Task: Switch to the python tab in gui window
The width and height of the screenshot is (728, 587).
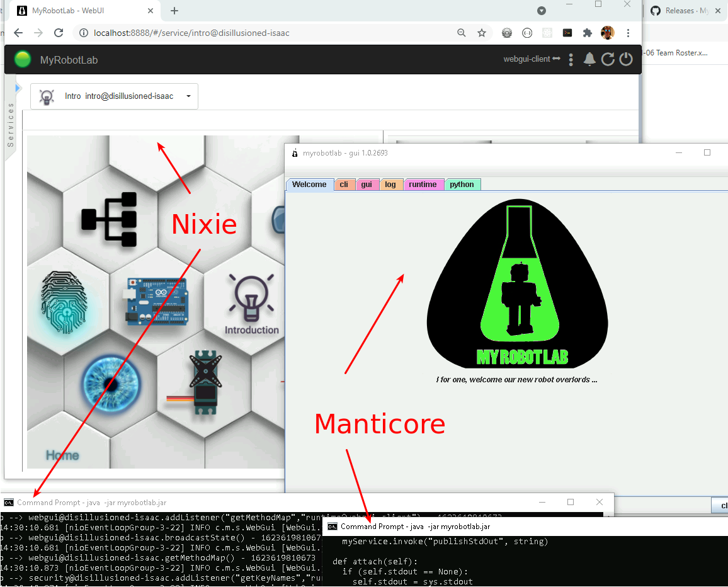Action: click(462, 185)
